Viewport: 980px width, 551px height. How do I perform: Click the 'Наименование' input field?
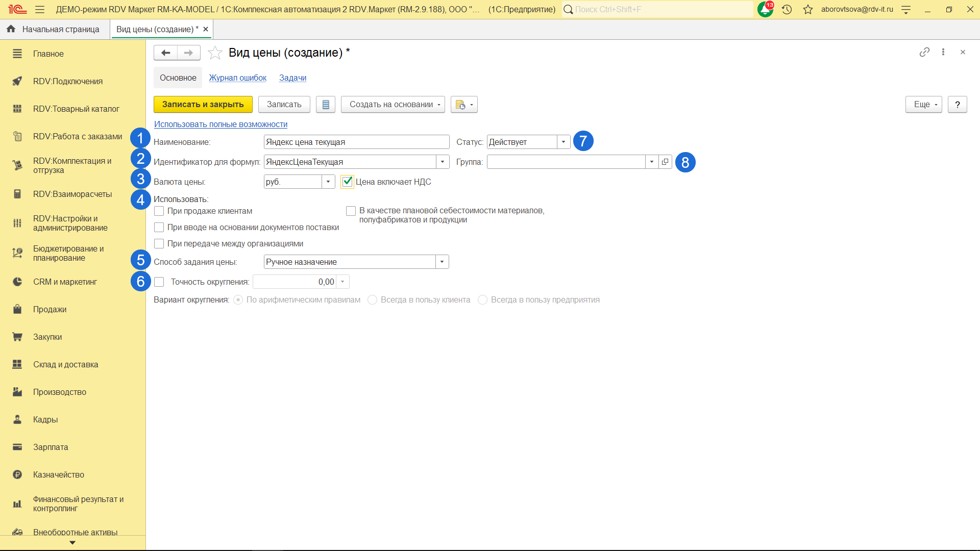click(x=356, y=142)
